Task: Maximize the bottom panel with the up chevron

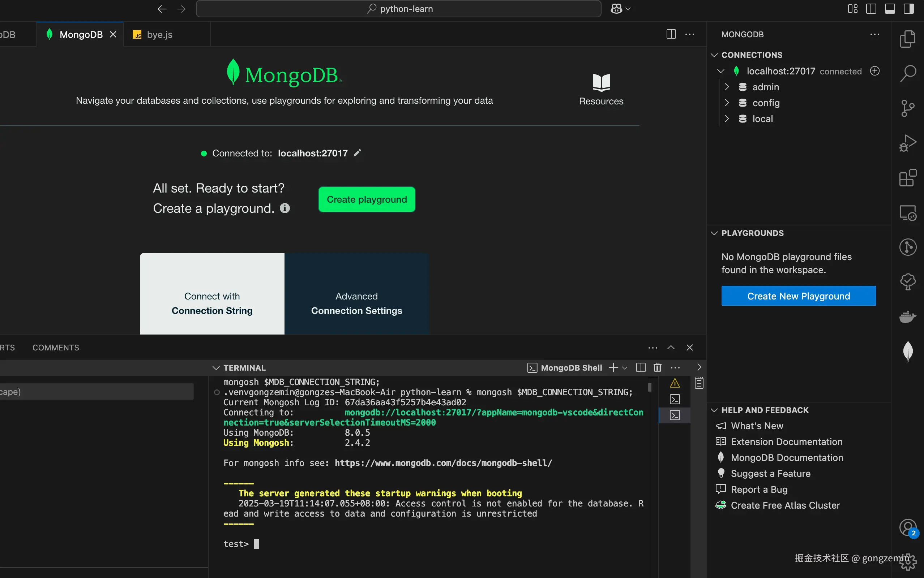Action: (x=671, y=348)
